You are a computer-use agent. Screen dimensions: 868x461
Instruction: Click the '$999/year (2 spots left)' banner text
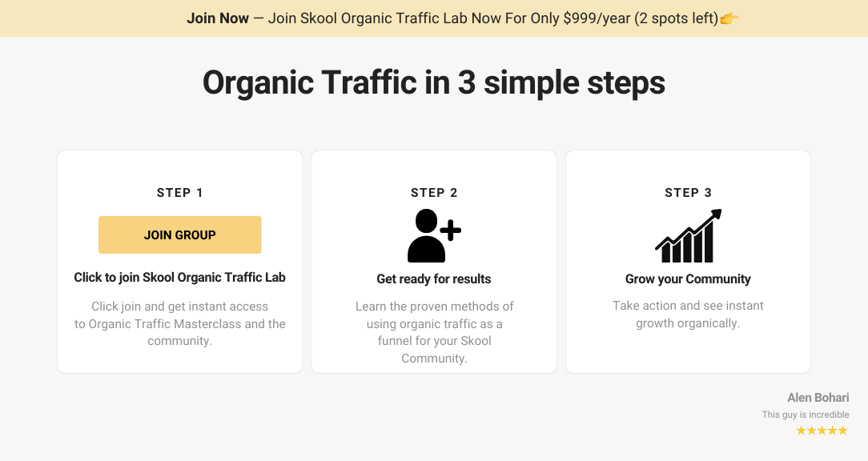click(x=641, y=18)
